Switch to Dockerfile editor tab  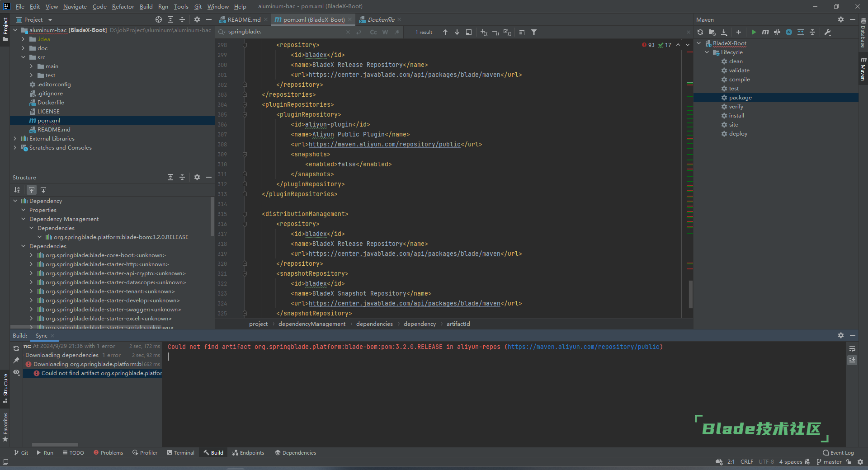tap(380, 19)
